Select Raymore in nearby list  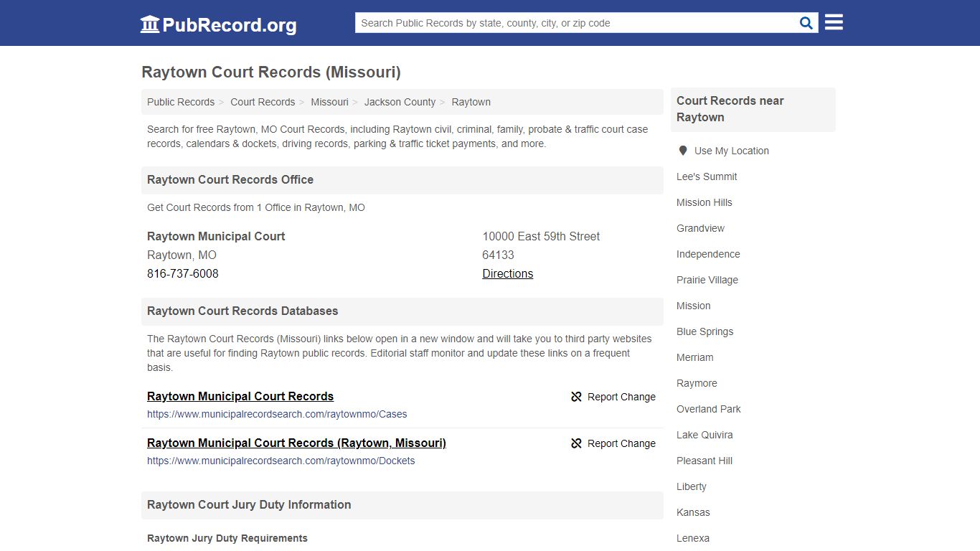tap(697, 383)
